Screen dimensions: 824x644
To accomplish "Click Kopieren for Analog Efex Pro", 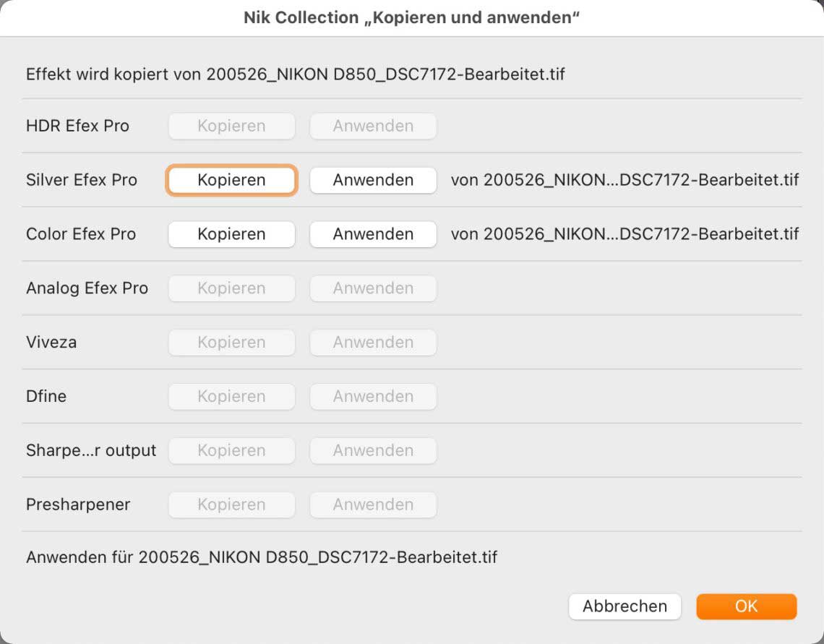I will tap(231, 288).
